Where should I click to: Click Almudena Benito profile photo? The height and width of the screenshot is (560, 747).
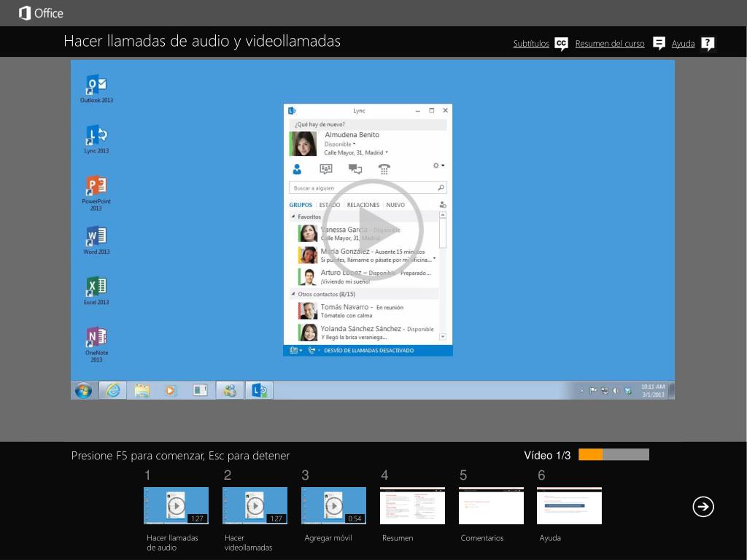[303, 144]
